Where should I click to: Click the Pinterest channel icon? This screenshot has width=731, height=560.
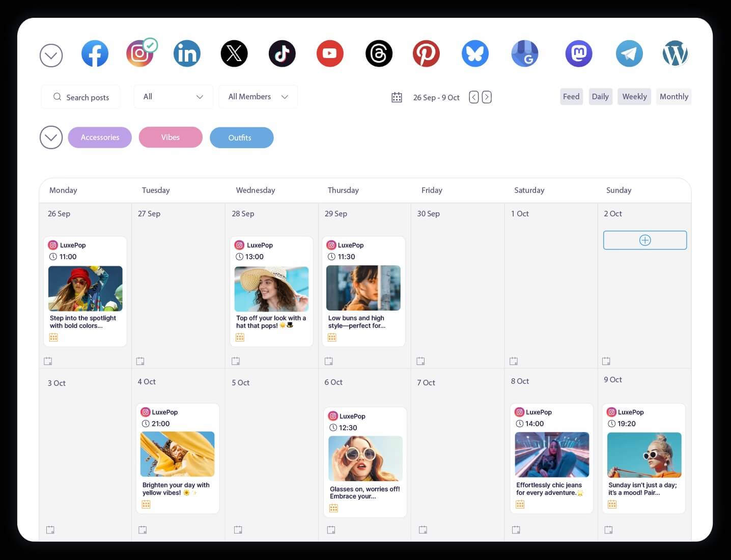(426, 53)
